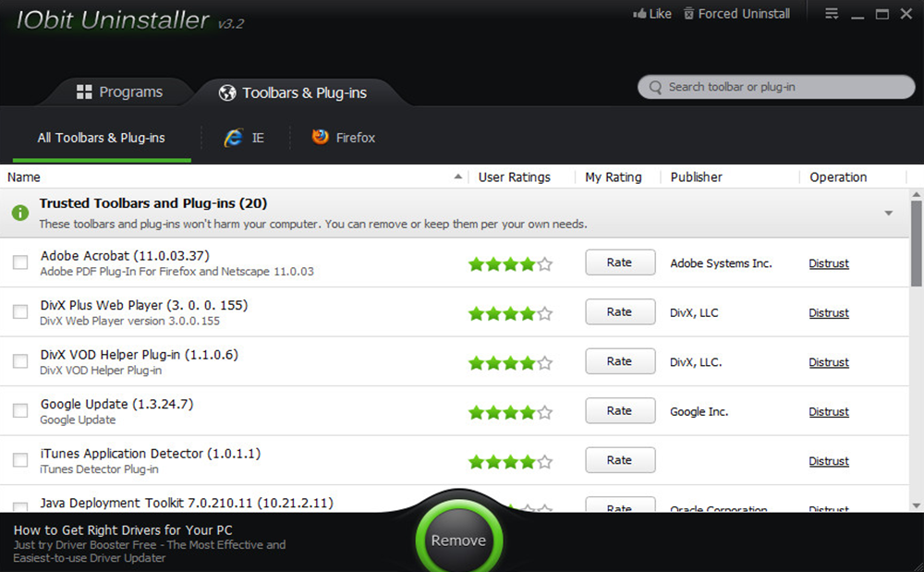
Task: Click the search magnifier icon
Action: (x=655, y=87)
